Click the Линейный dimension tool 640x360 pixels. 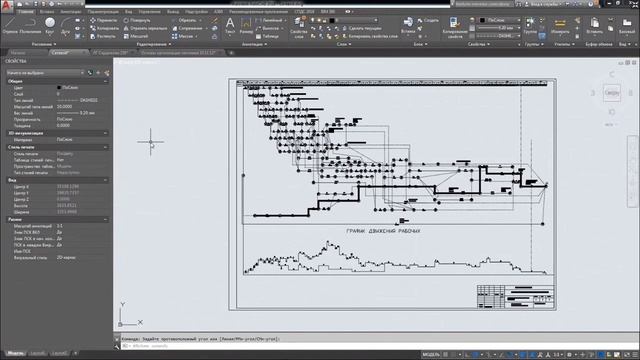coord(269,20)
